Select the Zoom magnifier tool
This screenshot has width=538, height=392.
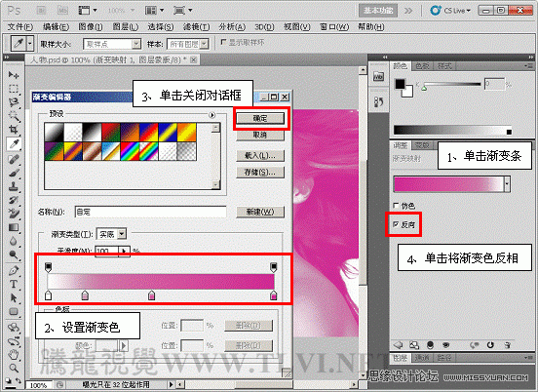click(x=14, y=368)
